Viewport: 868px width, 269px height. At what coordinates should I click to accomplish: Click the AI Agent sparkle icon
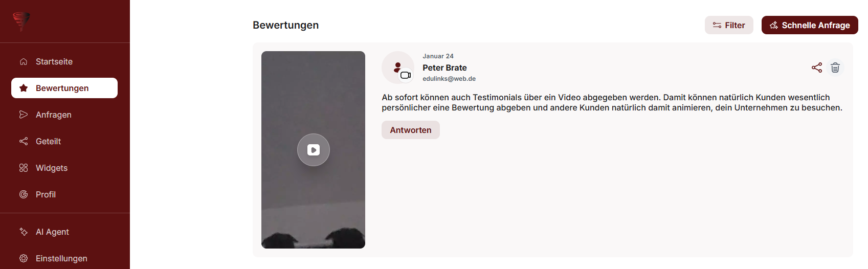(x=24, y=232)
